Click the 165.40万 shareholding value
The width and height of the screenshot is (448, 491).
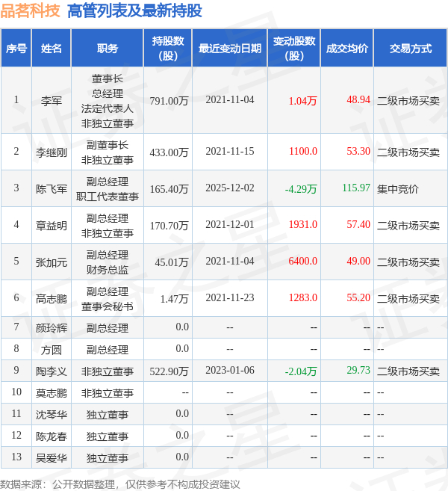pyautogui.click(x=169, y=189)
